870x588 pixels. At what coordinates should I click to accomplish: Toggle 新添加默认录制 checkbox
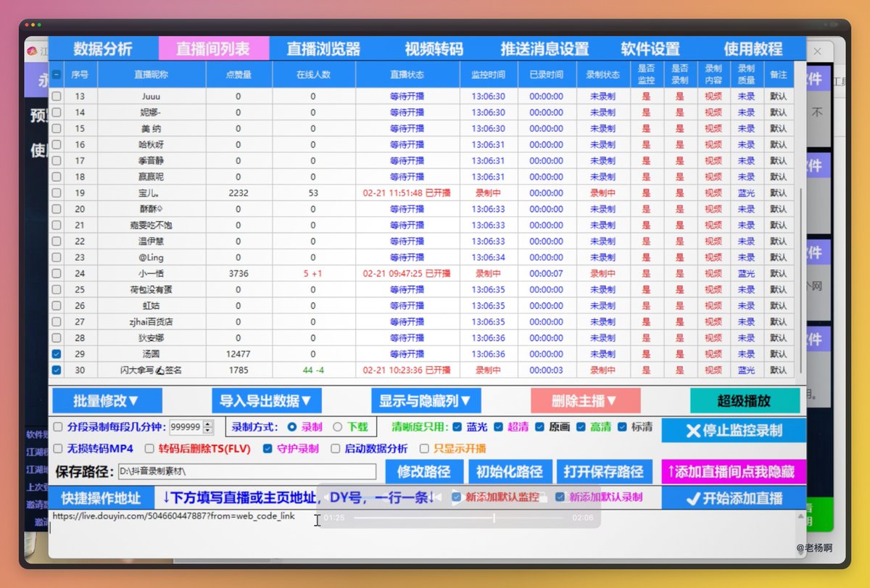[x=560, y=497]
